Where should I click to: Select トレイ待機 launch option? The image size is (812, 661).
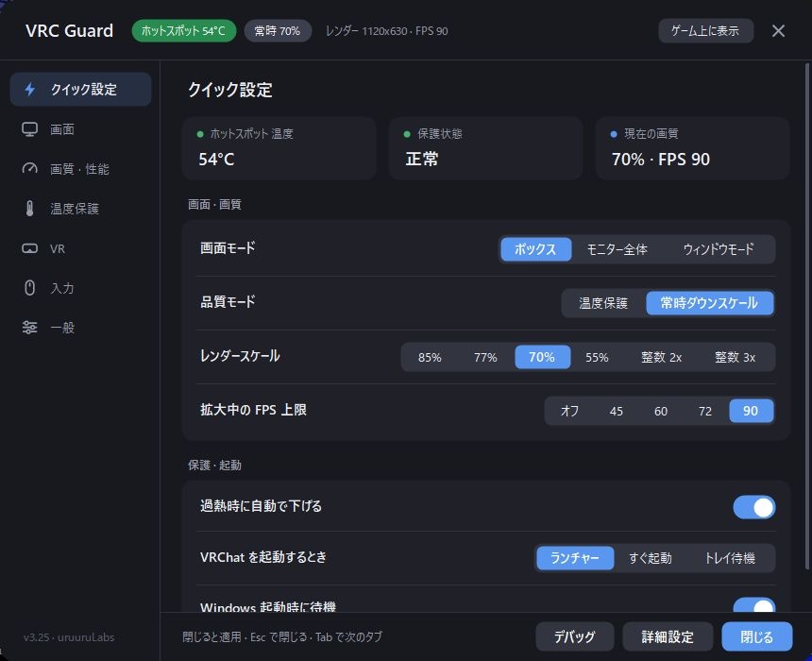point(730,558)
